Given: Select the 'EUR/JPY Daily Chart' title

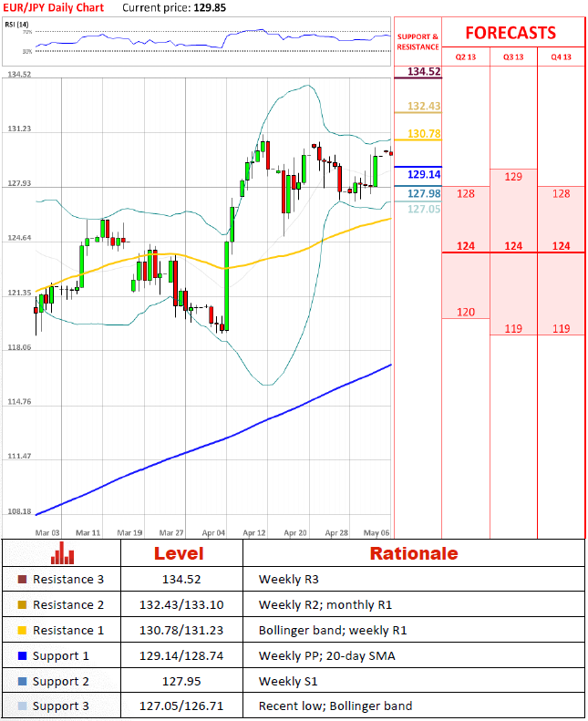Looking at the screenshot, I should pyautogui.click(x=53, y=8).
